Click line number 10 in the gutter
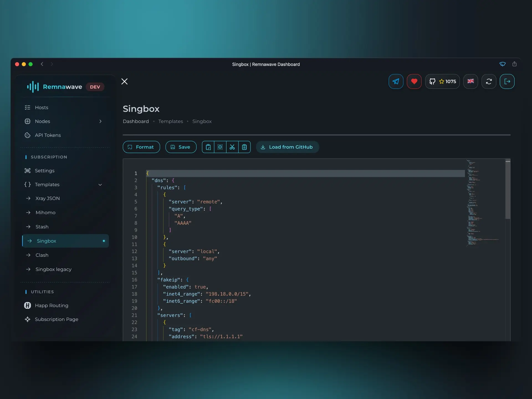Viewport: 532px width, 399px height. pyautogui.click(x=134, y=237)
